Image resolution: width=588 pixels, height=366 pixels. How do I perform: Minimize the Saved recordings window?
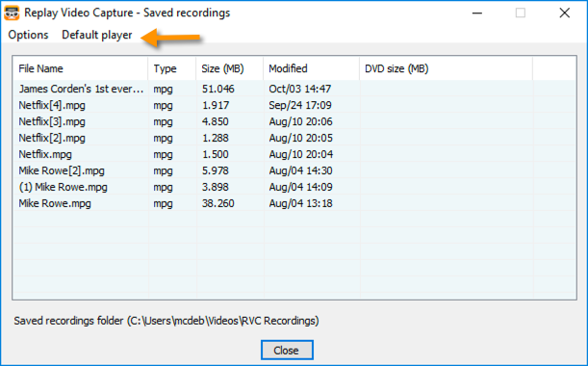click(477, 13)
